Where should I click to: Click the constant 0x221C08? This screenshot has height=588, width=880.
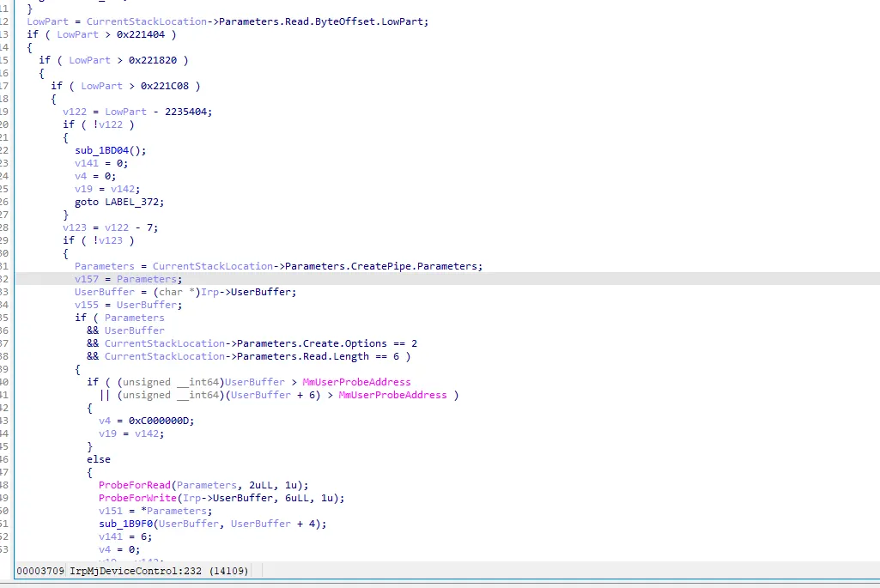(x=165, y=86)
